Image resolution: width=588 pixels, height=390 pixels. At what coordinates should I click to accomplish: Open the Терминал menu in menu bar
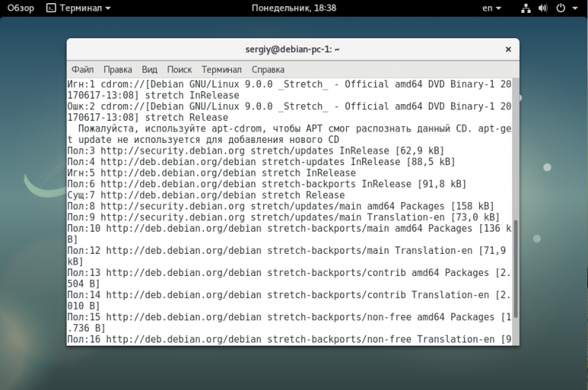coord(221,69)
